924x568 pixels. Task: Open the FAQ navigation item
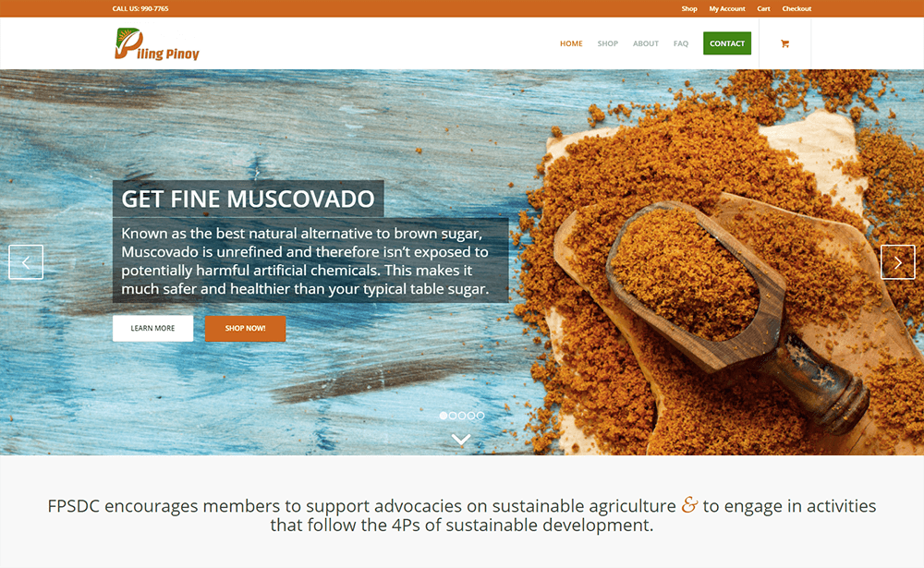[x=681, y=43]
